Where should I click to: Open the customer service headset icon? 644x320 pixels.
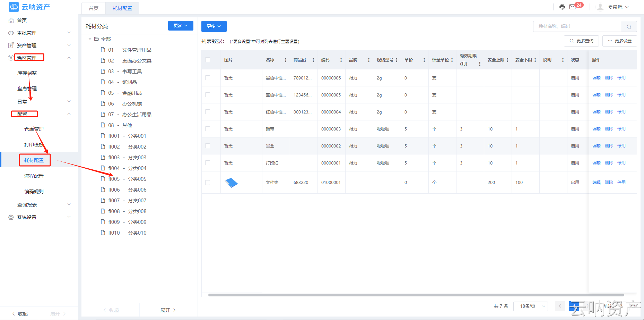pos(562,7)
